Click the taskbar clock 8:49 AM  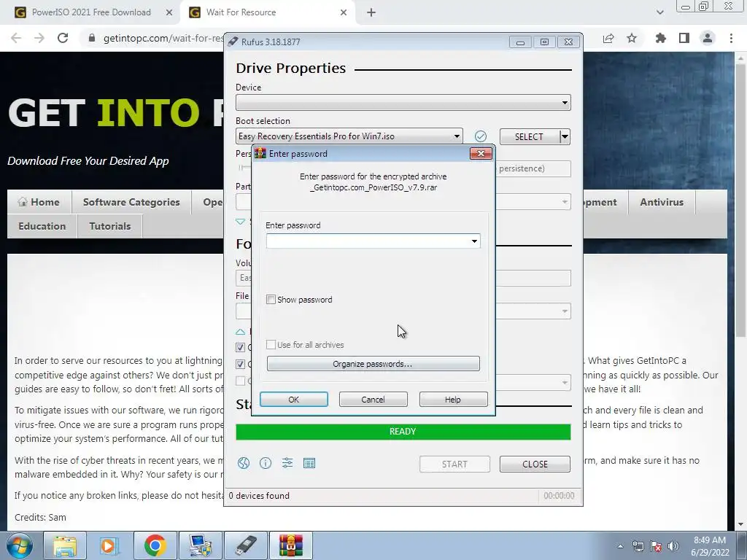[x=710, y=540]
